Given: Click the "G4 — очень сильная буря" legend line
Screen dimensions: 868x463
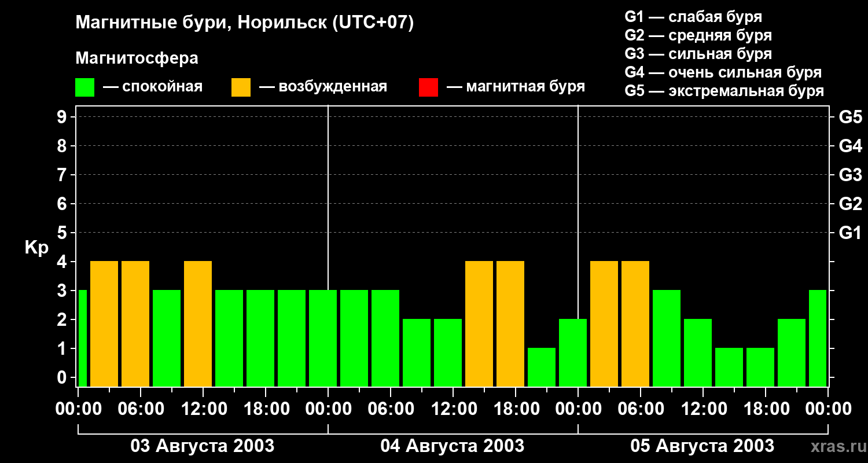Looking at the screenshot, I should pyautogui.click(x=723, y=72).
